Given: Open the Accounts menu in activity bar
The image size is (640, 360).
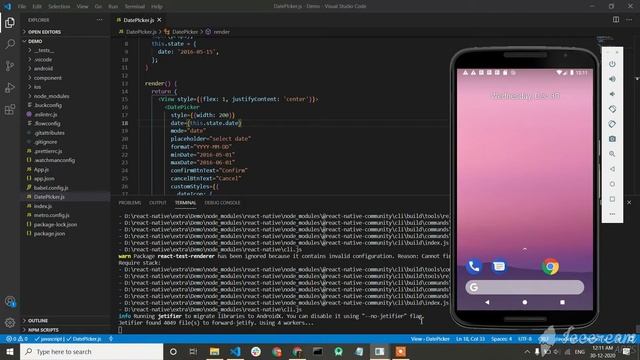Looking at the screenshot, I should tap(10, 302).
